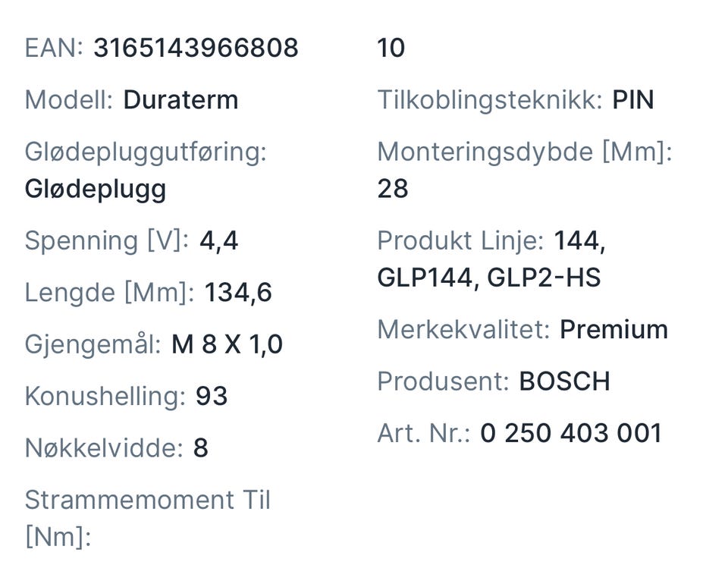Select the Merkekvalitet value Premium

613,330
